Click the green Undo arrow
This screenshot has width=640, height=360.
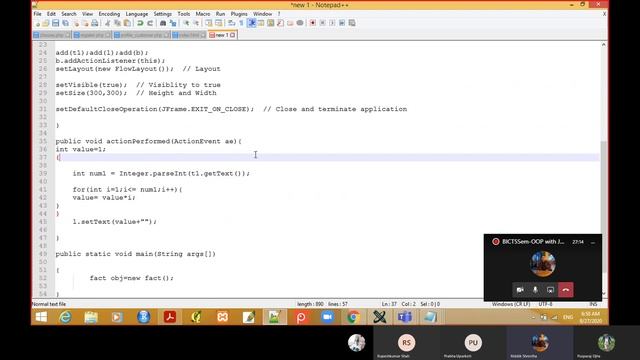pyautogui.click(x=140, y=23)
